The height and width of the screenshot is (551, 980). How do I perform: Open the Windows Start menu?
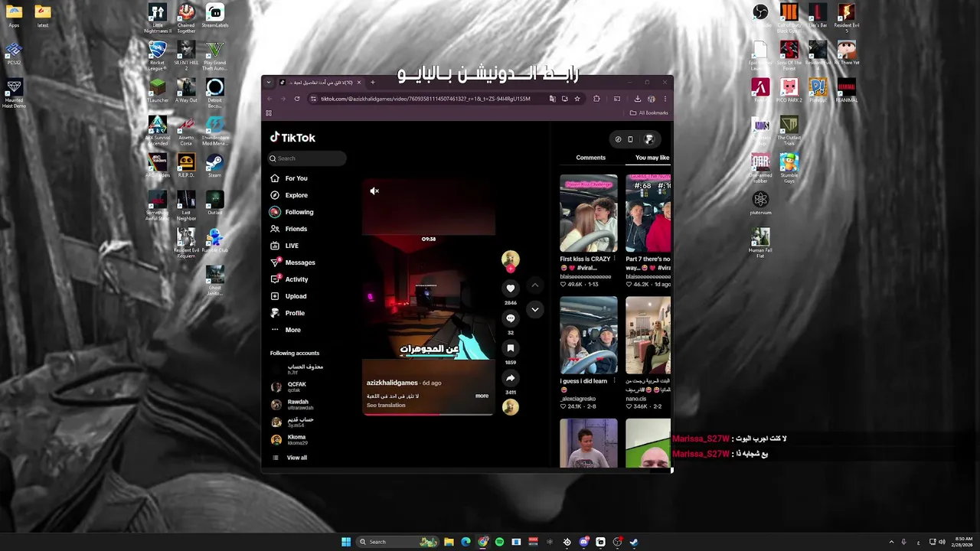(346, 542)
